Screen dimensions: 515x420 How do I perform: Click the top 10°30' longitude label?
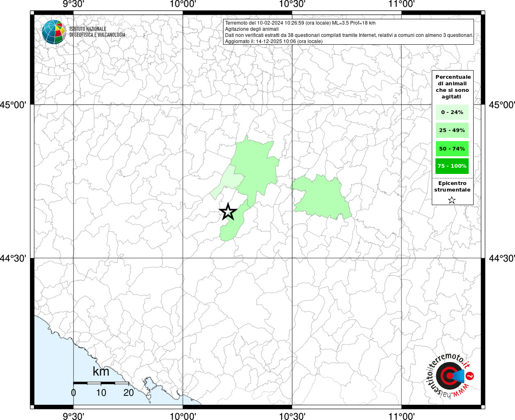[292, 4]
